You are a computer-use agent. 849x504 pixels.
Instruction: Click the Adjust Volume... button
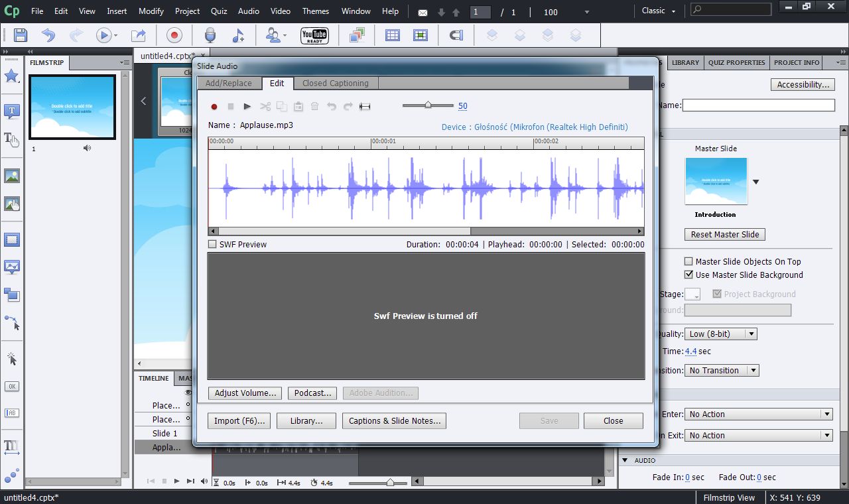click(245, 393)
